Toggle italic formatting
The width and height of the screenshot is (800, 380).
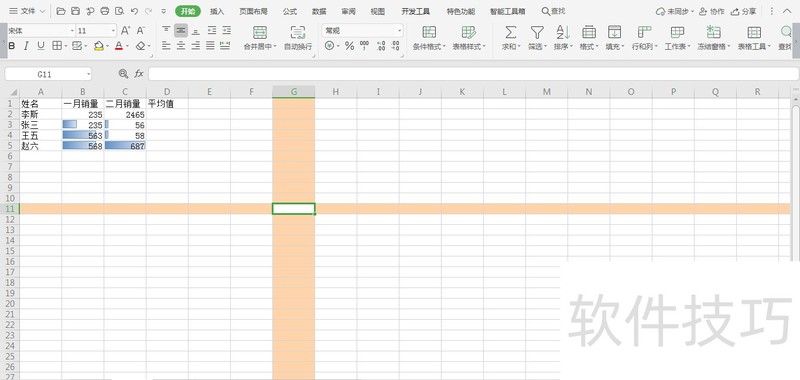26,46
